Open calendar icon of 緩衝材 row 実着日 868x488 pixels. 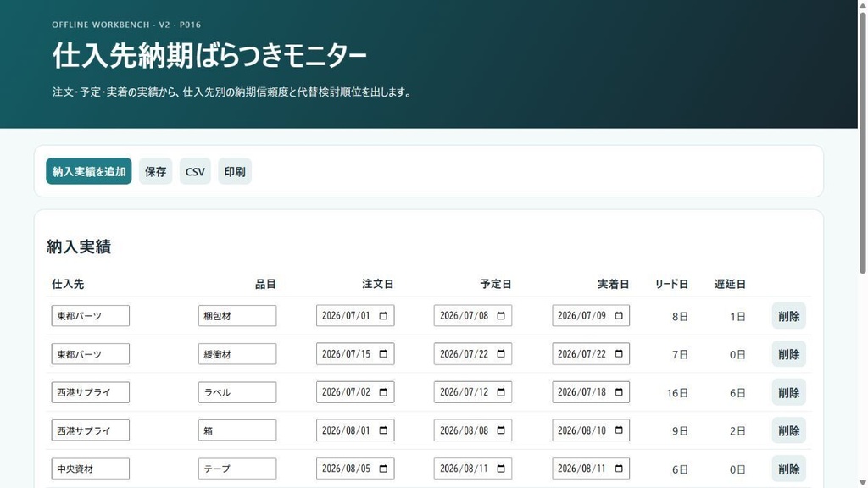coord(619,353)
